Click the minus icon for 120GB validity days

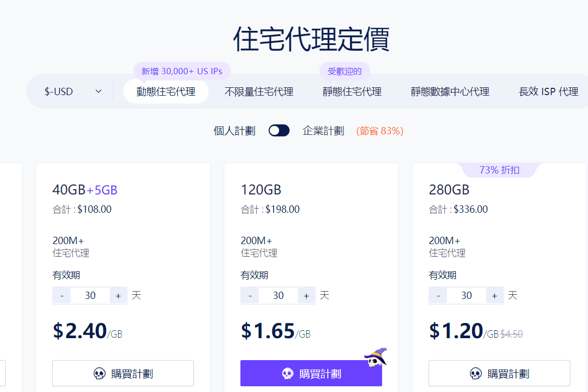tap(249, 295)
